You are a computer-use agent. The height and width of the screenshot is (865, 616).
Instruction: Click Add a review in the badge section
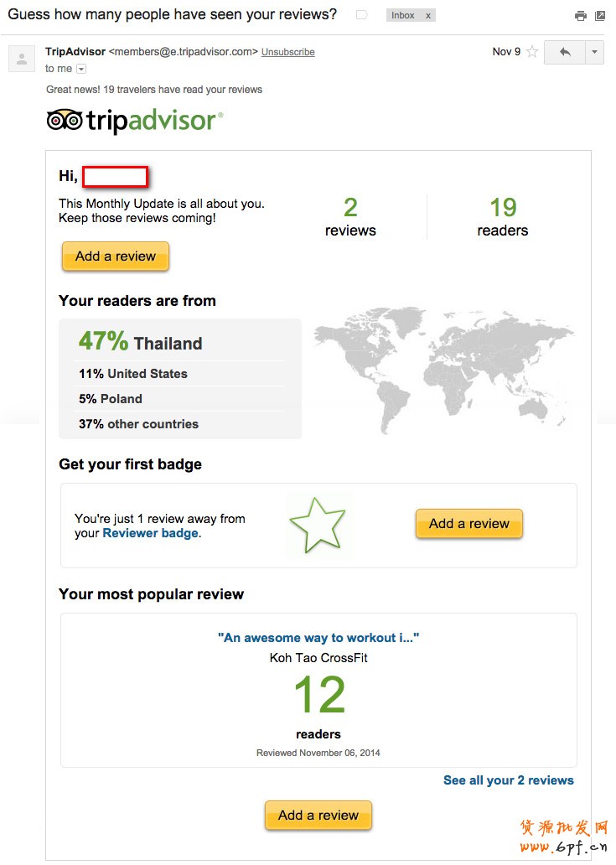468,524
